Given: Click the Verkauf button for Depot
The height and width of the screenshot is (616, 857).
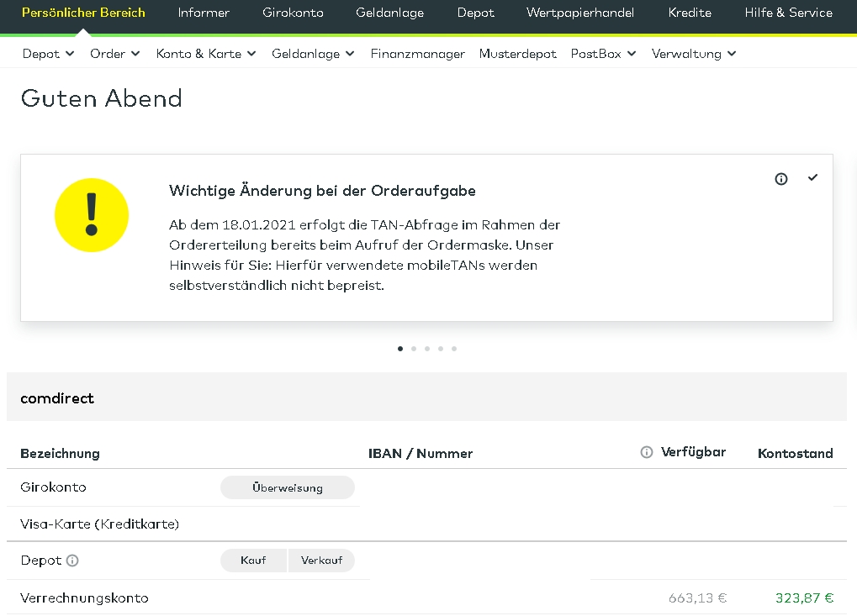Looking at the screenshot, I should tap(321, 561).
